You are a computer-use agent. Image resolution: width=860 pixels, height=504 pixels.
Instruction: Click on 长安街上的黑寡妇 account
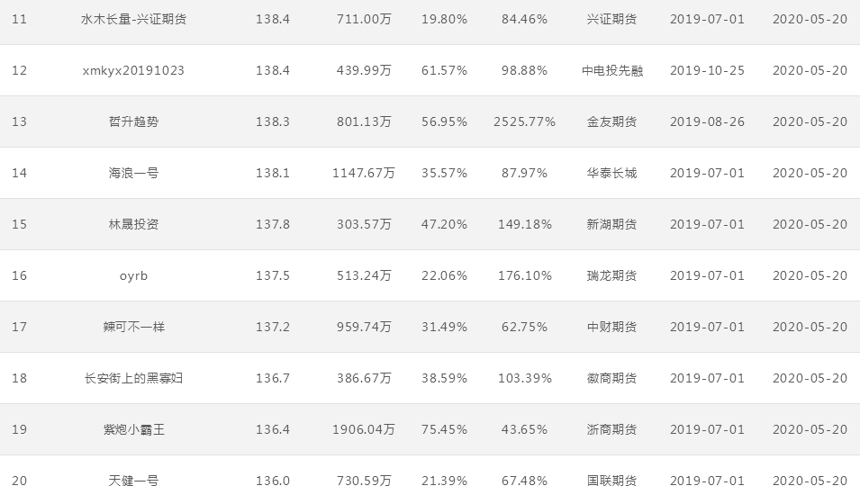tap(133, 378)
